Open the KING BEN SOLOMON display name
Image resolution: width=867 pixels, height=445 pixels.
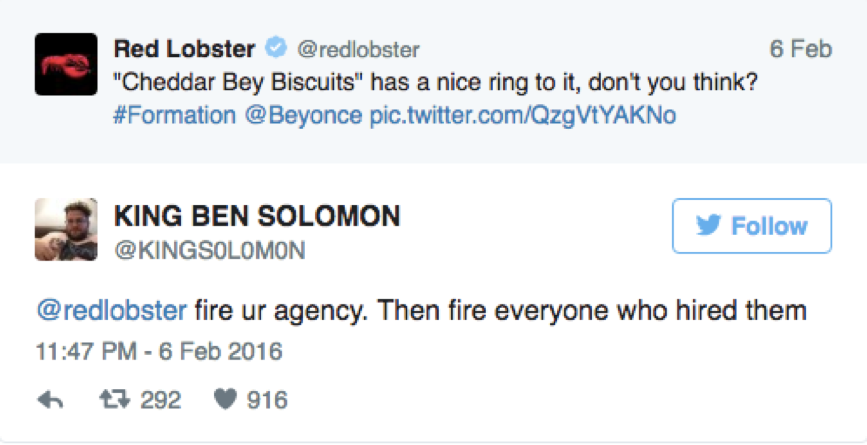pyautogui.click(x=257, y=216)
